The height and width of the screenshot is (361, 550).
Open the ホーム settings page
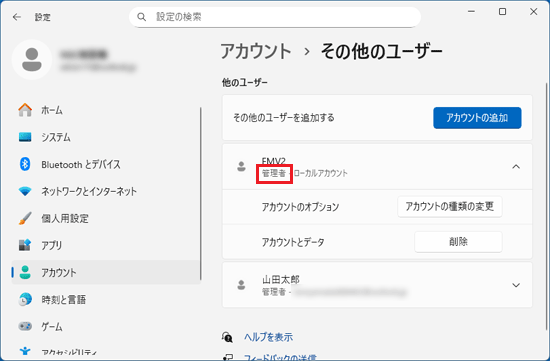pyautogui.click(x=106, y=110)
